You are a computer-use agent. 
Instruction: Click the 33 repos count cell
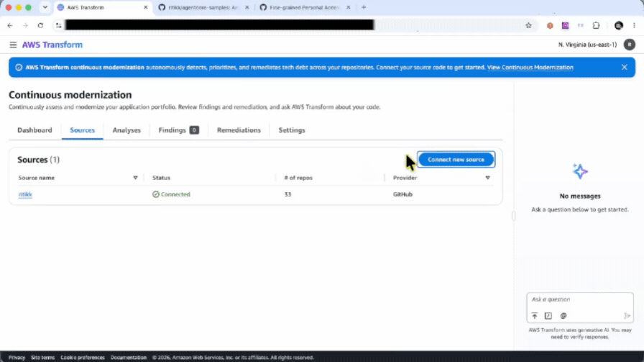[x=287, y=194]
